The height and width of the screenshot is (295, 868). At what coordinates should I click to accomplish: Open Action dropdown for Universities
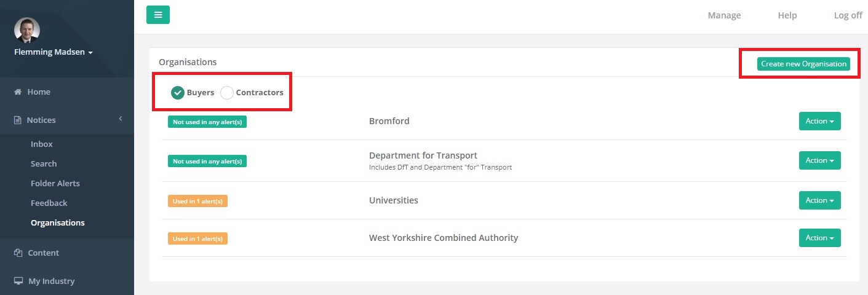pyautogui.click(x=819, y=200)
